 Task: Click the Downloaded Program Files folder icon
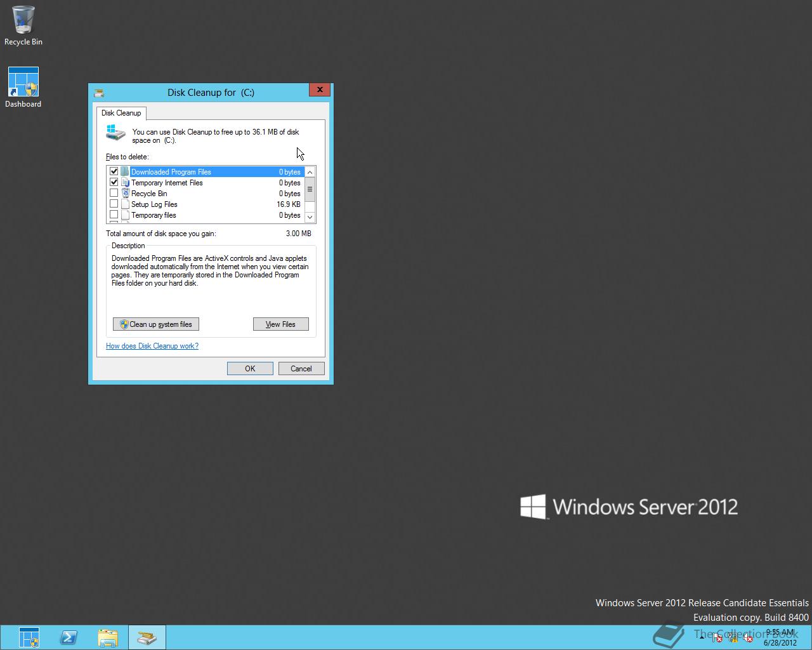coord(125,172)
